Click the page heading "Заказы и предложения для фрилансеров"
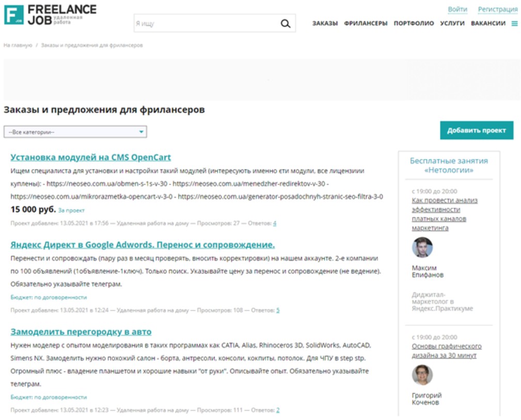Screen dimensions: 521x420 tap(104, 109)
